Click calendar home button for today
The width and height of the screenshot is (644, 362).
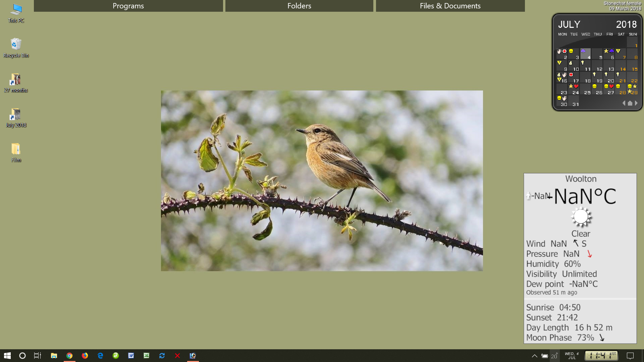point(630,103)
